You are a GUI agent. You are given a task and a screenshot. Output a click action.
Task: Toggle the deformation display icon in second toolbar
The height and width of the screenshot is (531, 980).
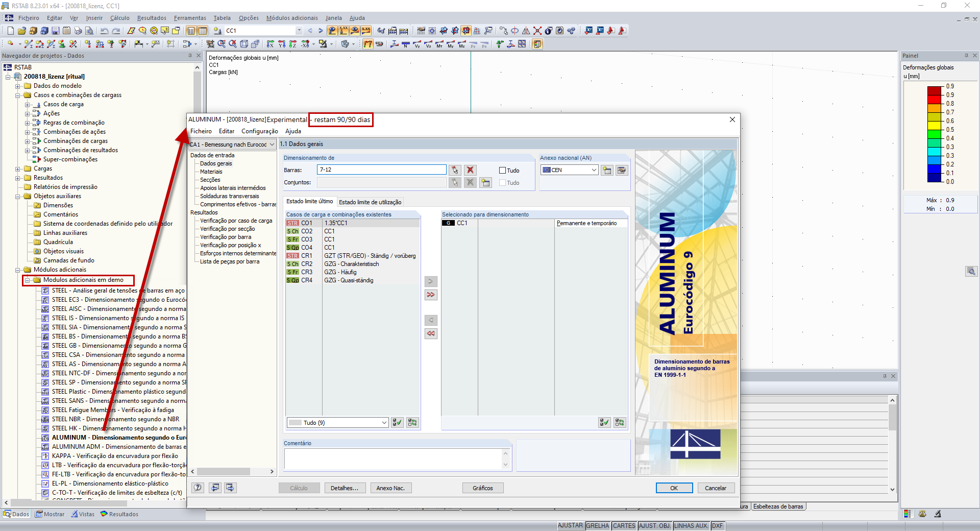(x=368, y=44)
